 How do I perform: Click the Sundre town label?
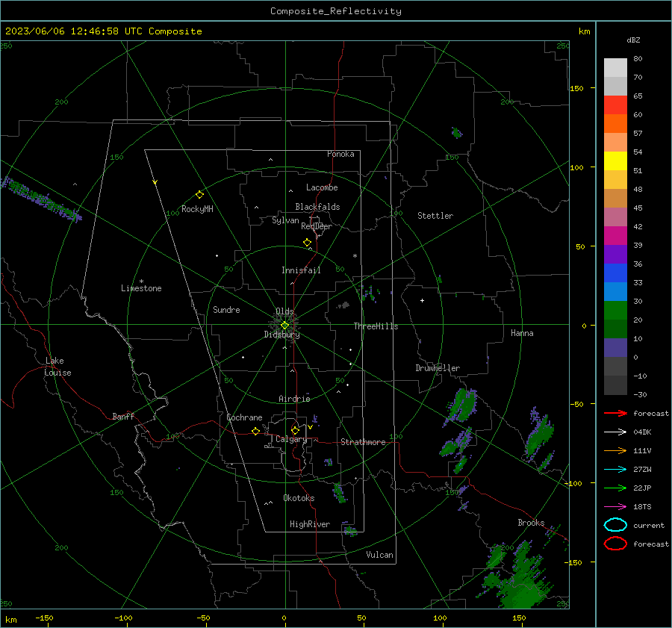click(226, 309)
